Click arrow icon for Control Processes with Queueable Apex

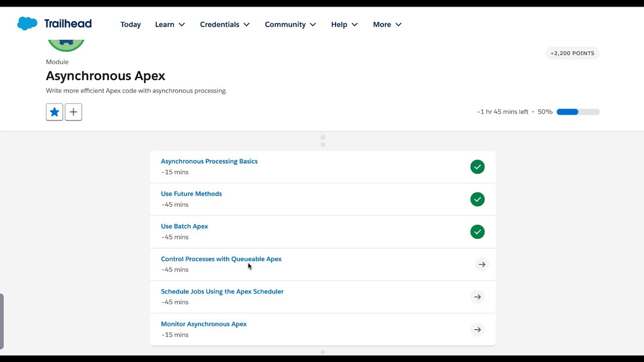pos(482,264)
